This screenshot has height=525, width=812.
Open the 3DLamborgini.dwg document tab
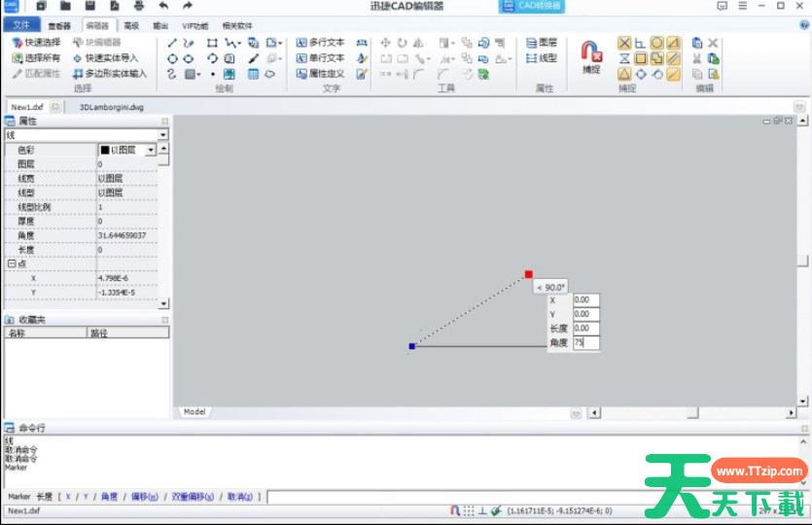[x=111, y=107]
